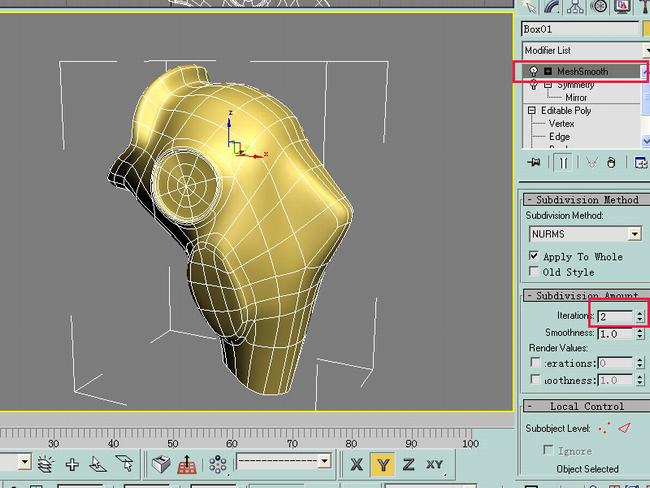This screenshot has height=488, width=650.
Task: Click the render Smoothness spinner arrows
Action: (x=640, y=380)
